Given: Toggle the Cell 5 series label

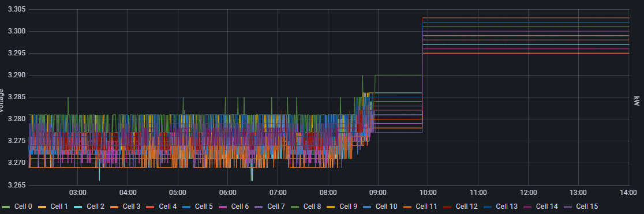Looking at the screenshot, I should point(204,206).
